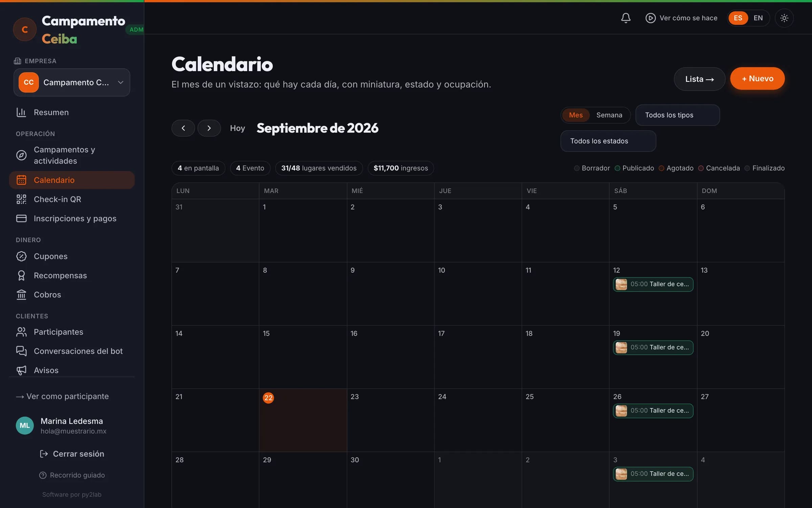This screenshot has width=812, height=508.
Task: Click the Hoy button
Action: [237, 128]
